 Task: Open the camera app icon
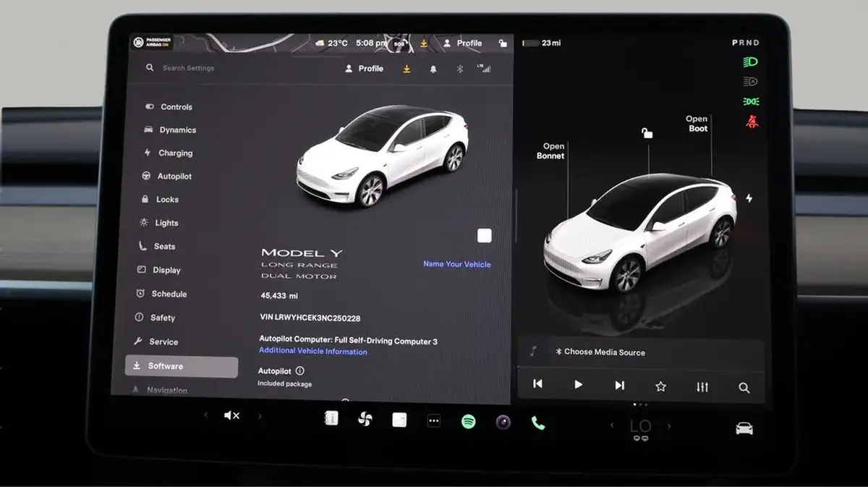pos(503,422)
